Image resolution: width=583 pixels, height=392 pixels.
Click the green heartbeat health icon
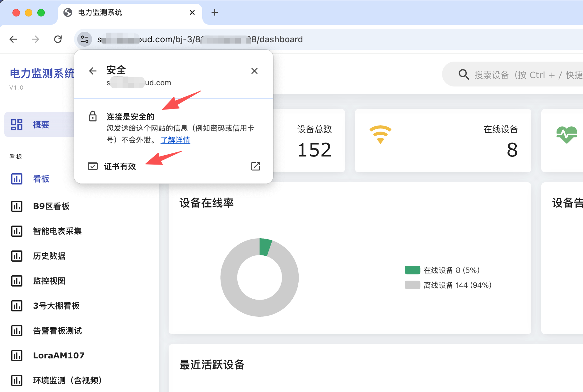click(x=567, y=134)
